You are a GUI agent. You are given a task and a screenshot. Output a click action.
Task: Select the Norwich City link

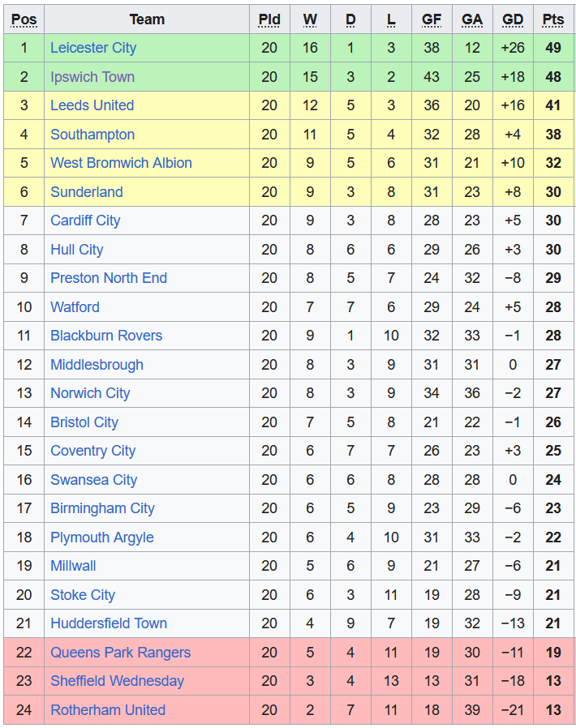tap(89, 393)
